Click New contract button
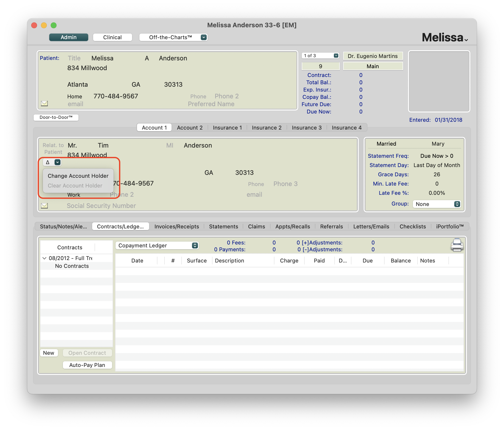 pos(49,353)
